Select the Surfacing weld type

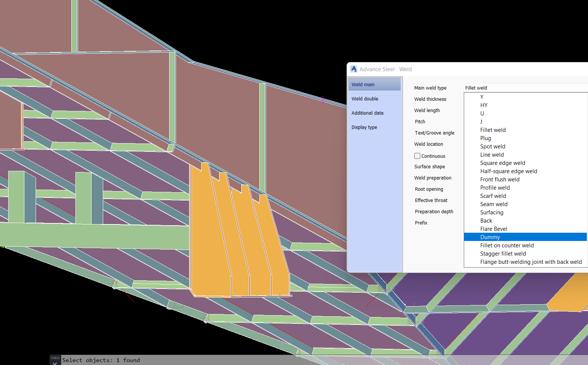click(492, 212)
